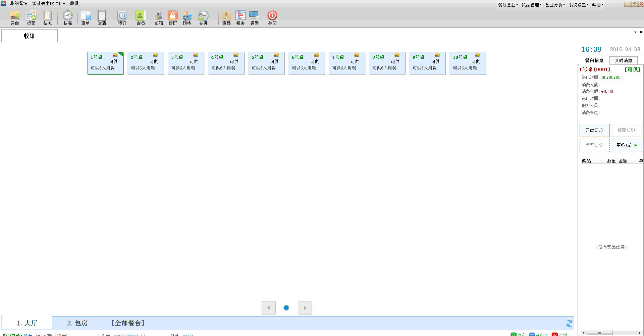The height and width of the screenshot is (336, 644).
Task: Click the 开台 toolbar icon
Action: click(x=15, y=17)
